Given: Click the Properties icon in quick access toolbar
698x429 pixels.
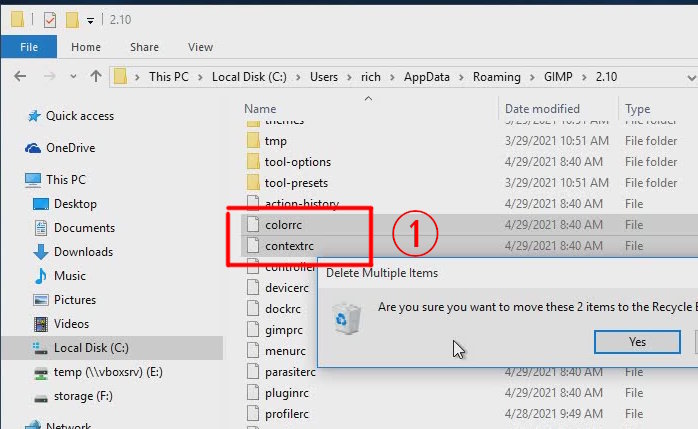Looking at the screenshot, I should click(50, 20).
